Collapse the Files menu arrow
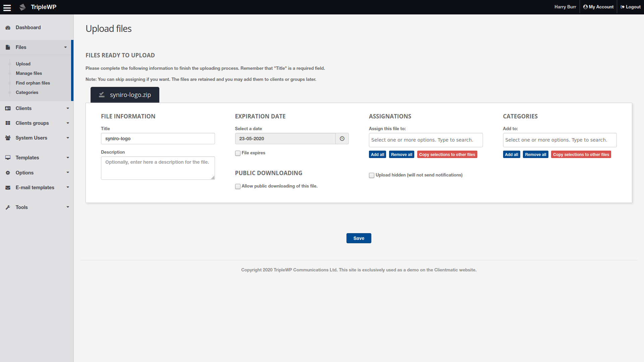 pyautogui.click(x=65, y=47)
